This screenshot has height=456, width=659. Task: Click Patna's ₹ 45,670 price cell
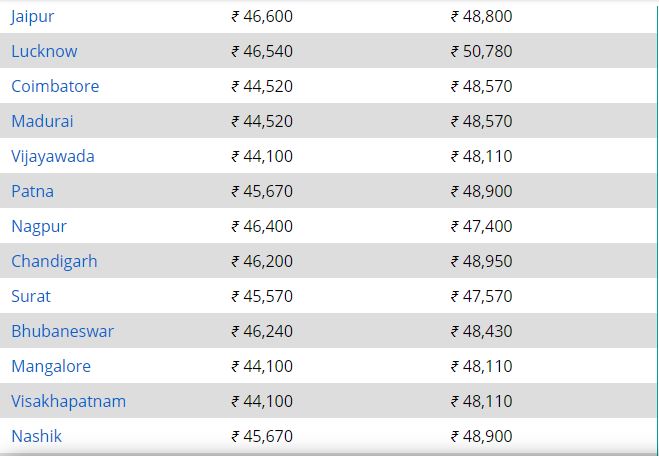(262, 191)
